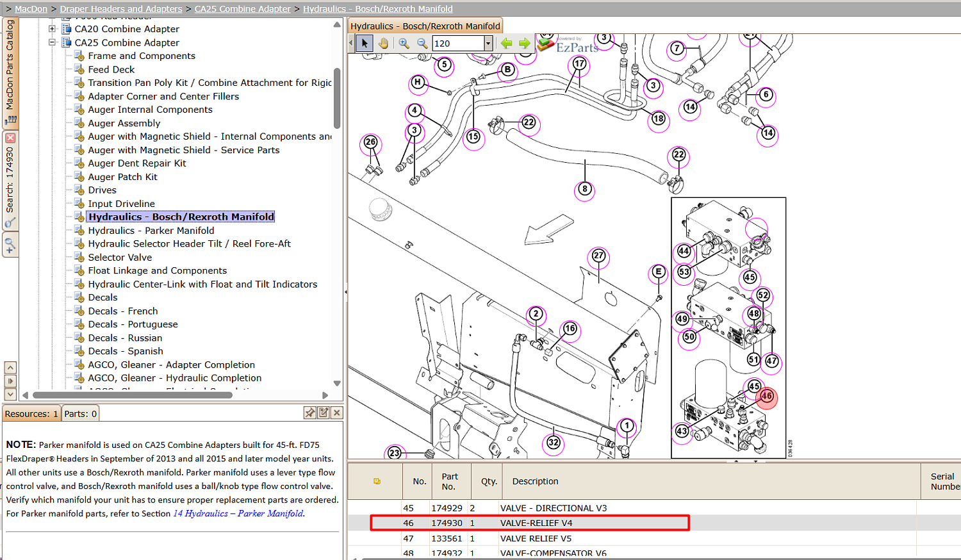Select Hydraulics - Parker Manifold in tree

[x=151, y=231]
